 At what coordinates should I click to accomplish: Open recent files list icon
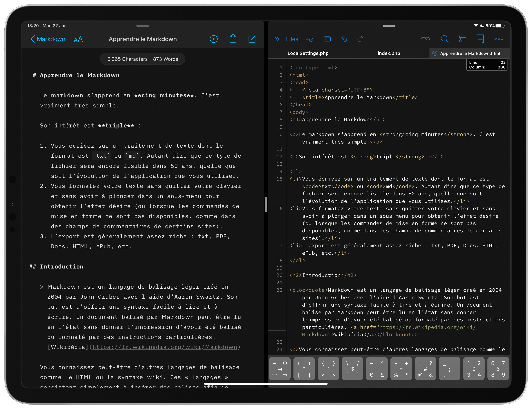(x=310, y=39)
